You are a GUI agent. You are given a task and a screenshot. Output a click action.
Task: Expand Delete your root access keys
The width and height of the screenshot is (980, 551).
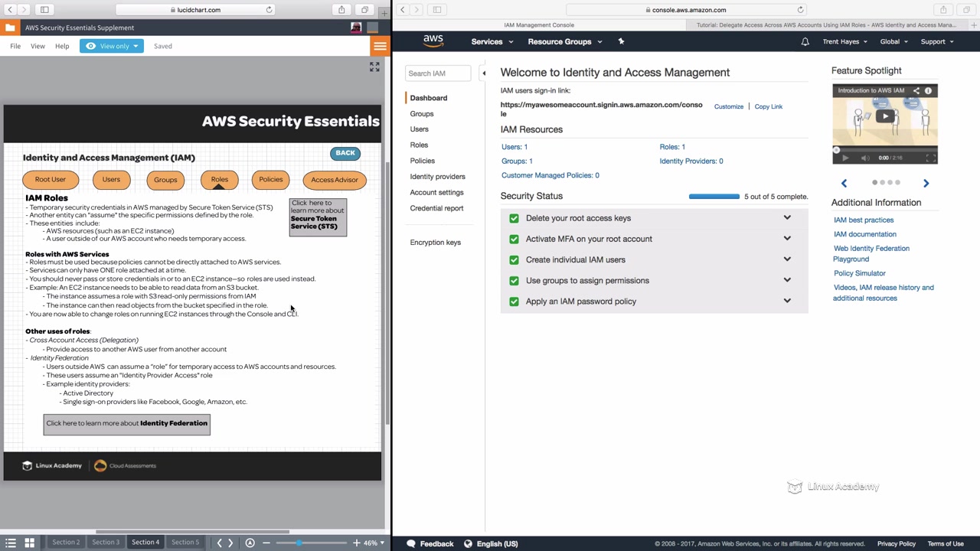click(x=787, y=218)
